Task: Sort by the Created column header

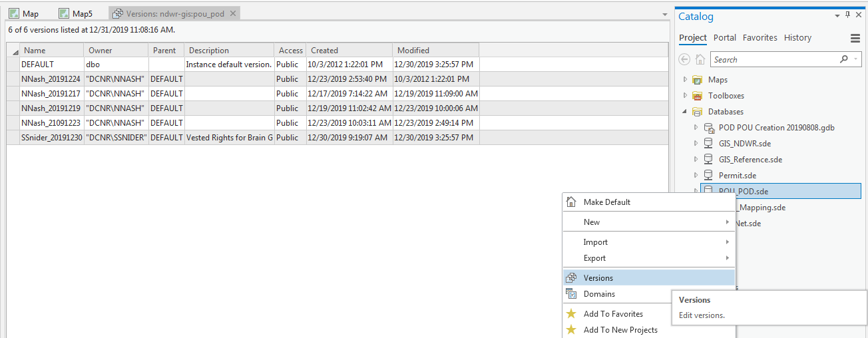Action: coord(350,51)
